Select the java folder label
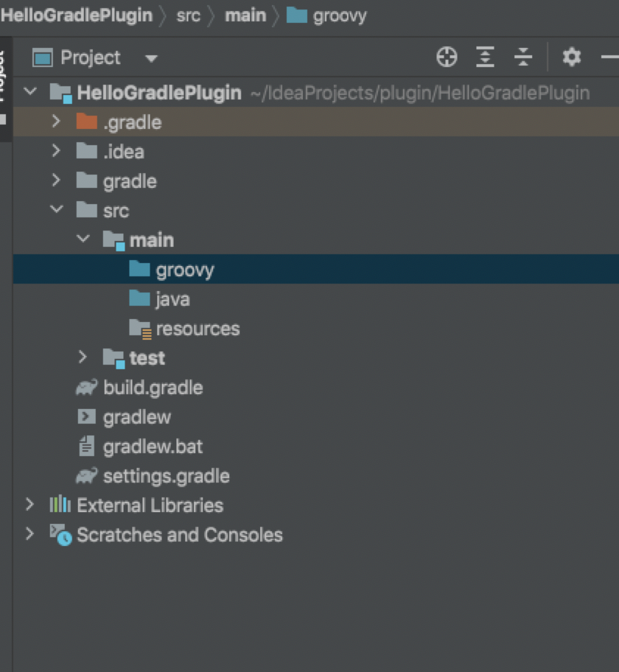 point(172,300)
